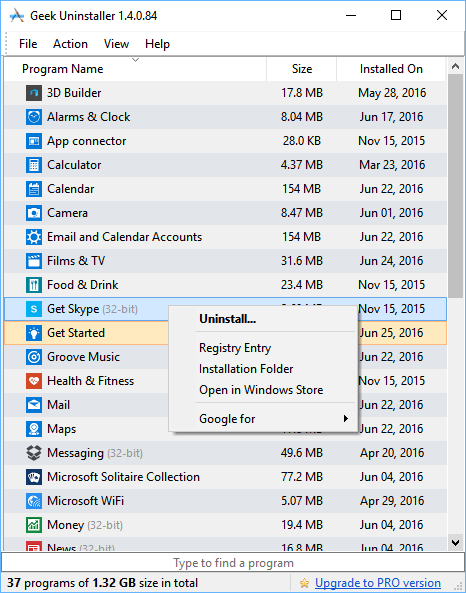The width and height of the screenshot is (466, 593).
Task: Click the scrollbar up arrow
Action: 455,67
